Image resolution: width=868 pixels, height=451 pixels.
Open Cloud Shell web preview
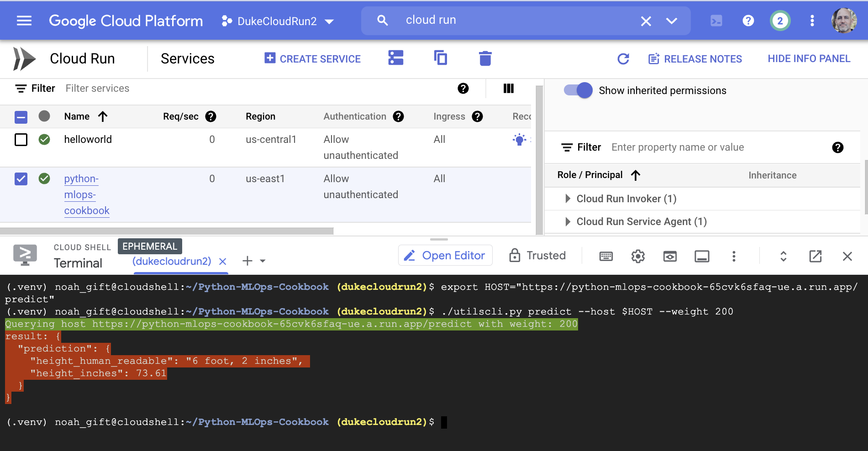(x=670, y=256)
